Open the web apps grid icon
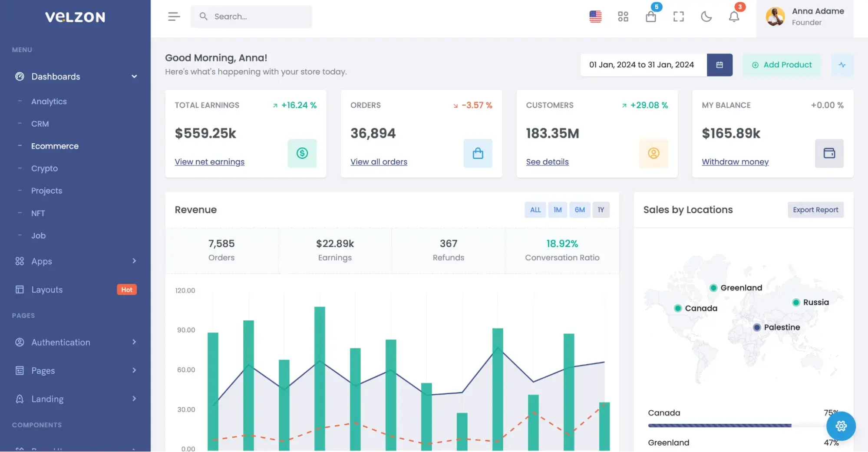868x452 pixels. (x=623, y=16)
